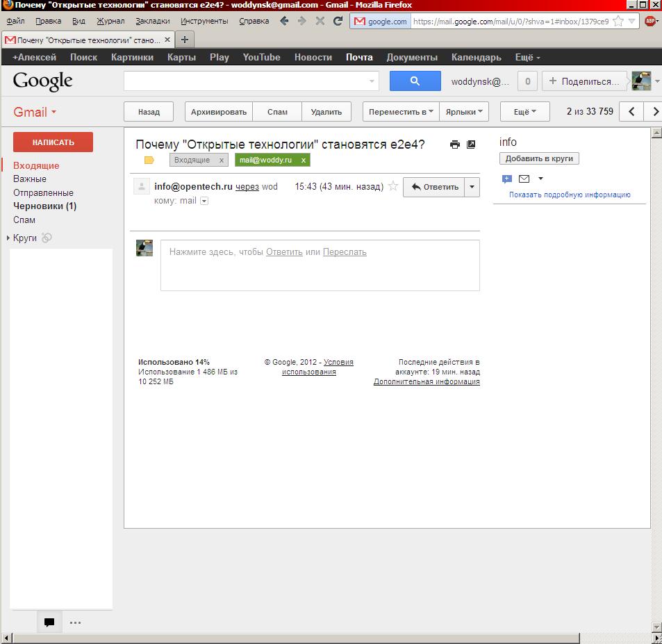Close the Gmail browser tab
The width and height of the screenshot is (662, 644).
coord(167,40)
